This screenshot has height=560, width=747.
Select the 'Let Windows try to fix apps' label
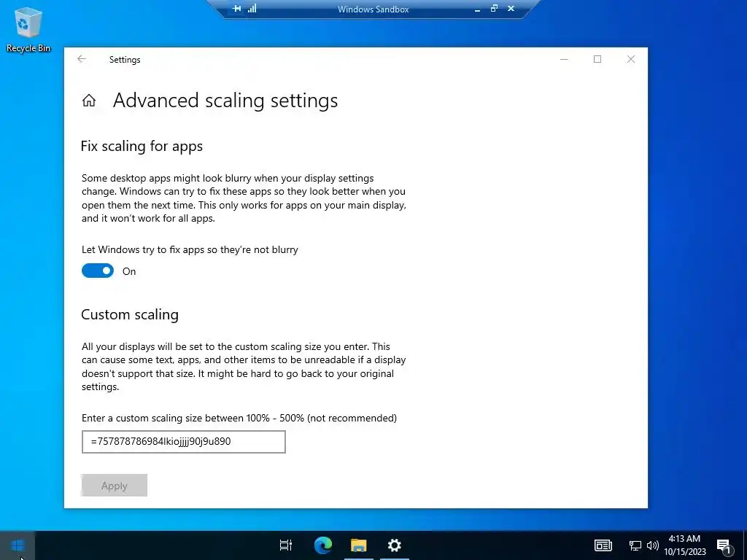[190, 249]
